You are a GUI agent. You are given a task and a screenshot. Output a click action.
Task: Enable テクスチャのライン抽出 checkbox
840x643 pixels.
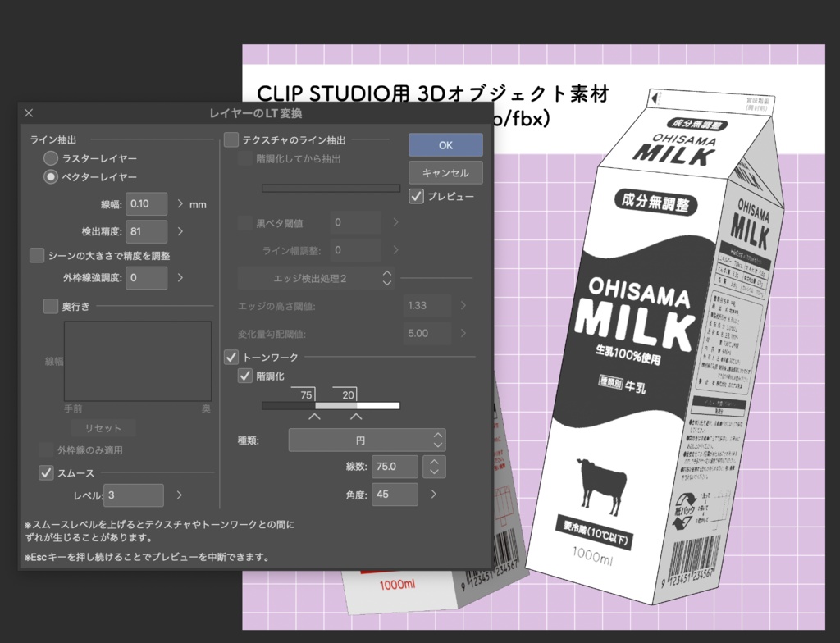(231, 139)
